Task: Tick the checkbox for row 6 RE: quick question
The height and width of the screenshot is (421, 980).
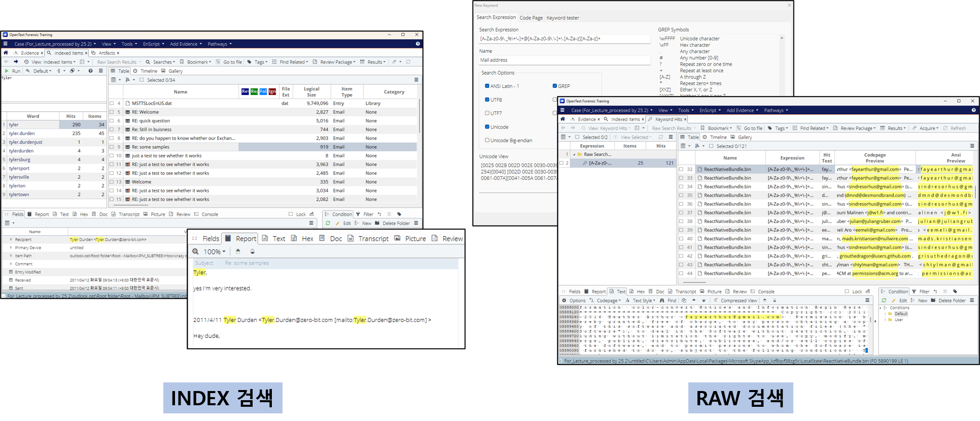Action: (x=112, y=121)
